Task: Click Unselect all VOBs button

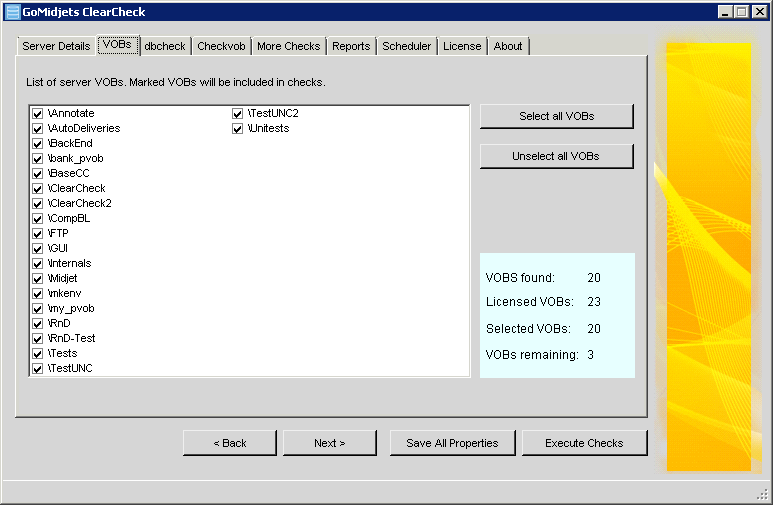Action: 556,157
